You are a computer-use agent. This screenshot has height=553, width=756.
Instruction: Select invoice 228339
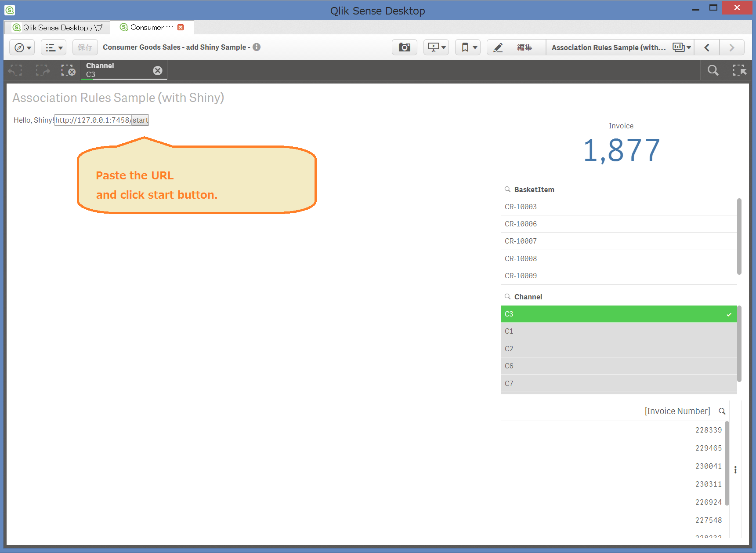coord(613,430)
